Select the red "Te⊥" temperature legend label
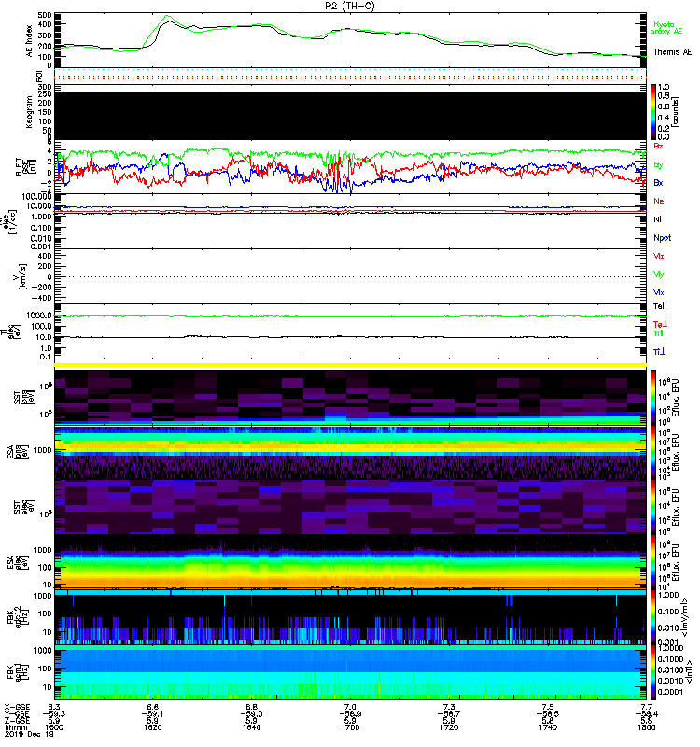The image size is (700, 747). [660, 324]
